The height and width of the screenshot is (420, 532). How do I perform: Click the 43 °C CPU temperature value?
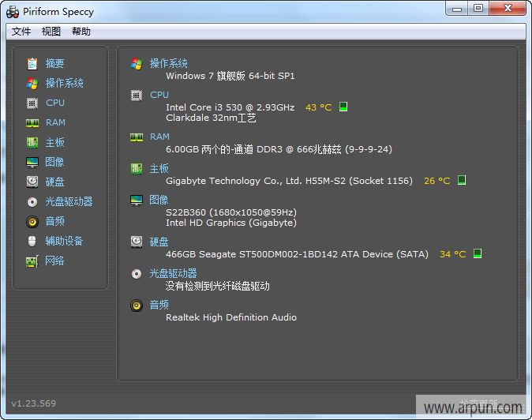pyautogui.click(x=319, y=107)
